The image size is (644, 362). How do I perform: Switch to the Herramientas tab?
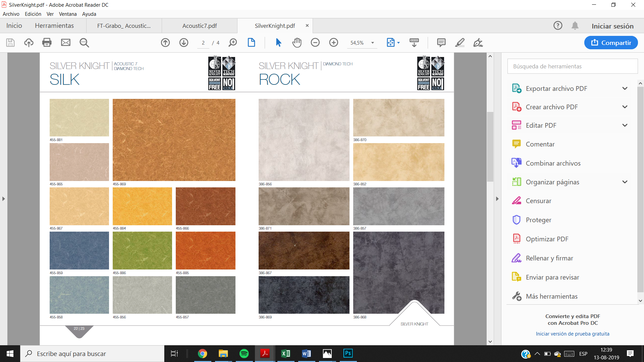point(54,26)
